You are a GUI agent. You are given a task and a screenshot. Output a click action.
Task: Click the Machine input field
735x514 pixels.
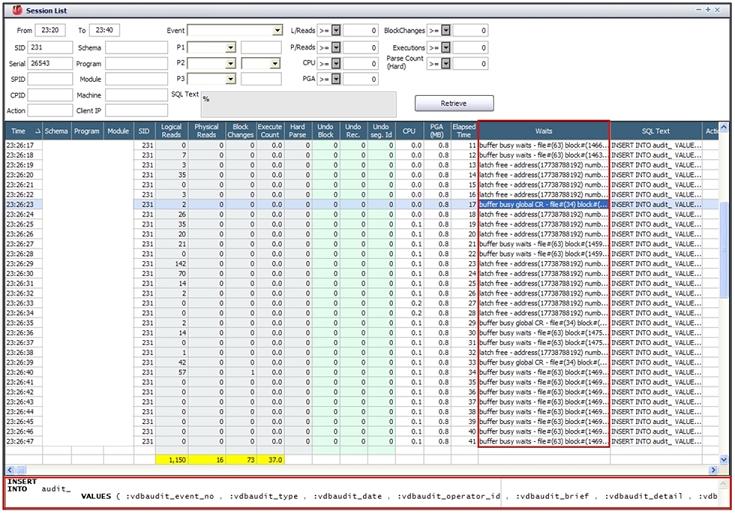[x=136, y=95]
